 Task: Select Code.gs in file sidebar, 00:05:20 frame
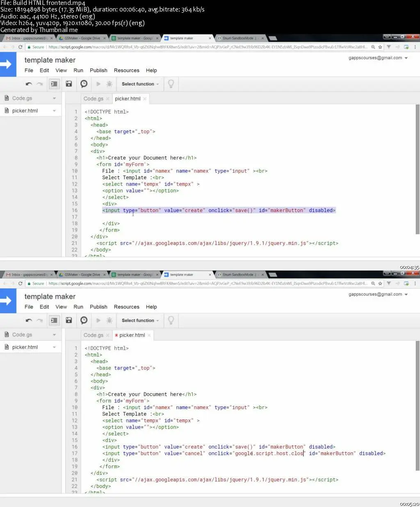pos(22,335)
